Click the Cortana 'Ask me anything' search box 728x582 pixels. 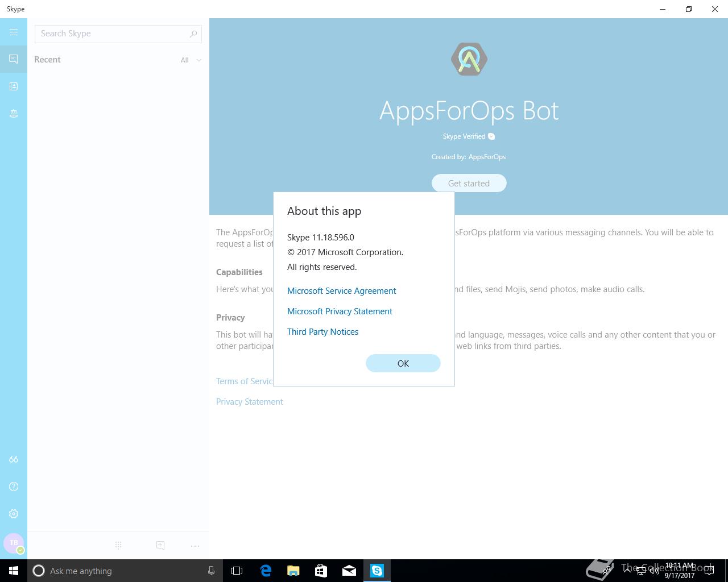pyautogui.click(x=124, y=571)
